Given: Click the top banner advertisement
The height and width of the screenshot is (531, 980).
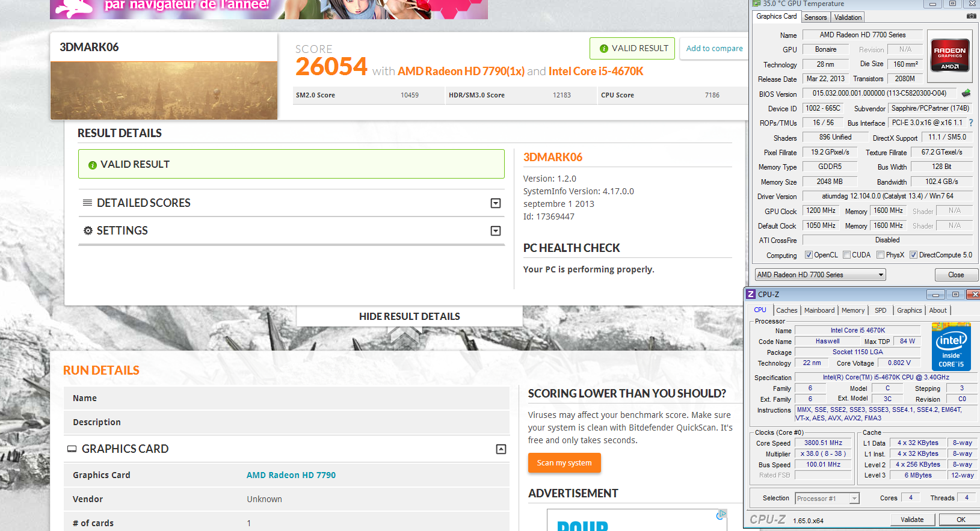Looking at the screenshot, I should 269,9.
